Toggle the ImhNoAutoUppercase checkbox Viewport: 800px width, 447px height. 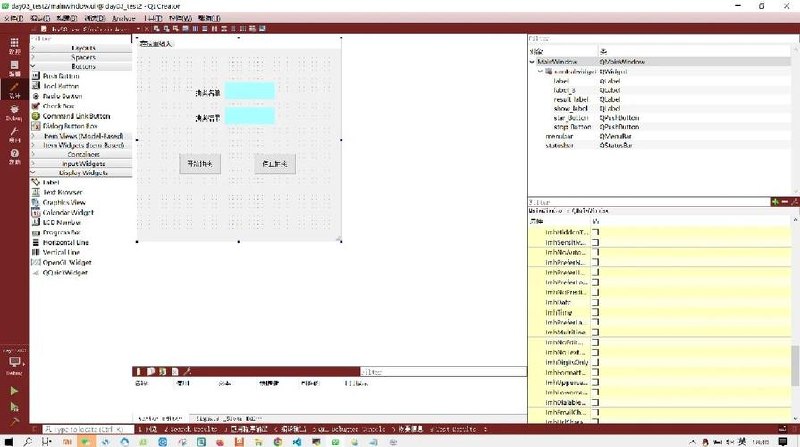click(x=595, y=252)
